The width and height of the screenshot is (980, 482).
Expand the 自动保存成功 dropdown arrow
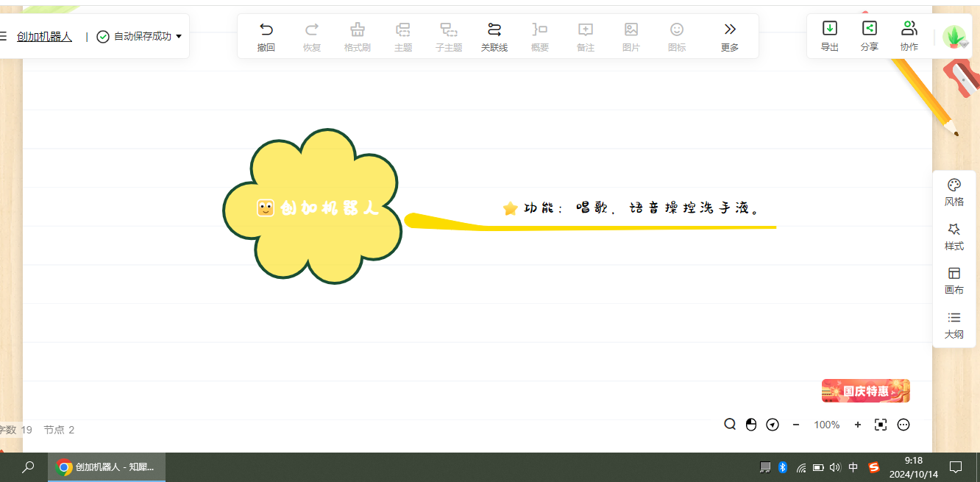point(179,36)
